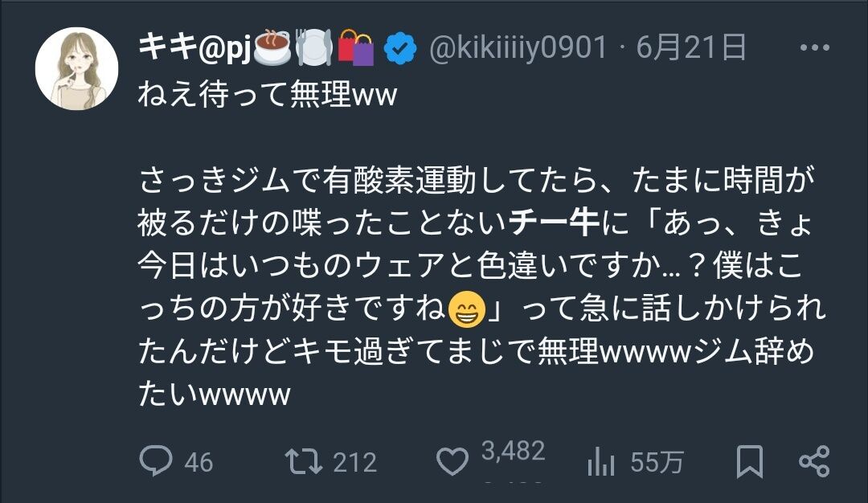Image resolution: width=868 pixels, height=503 pixels.
Task: Click the 46 replies count
Action: pos(199,463)
